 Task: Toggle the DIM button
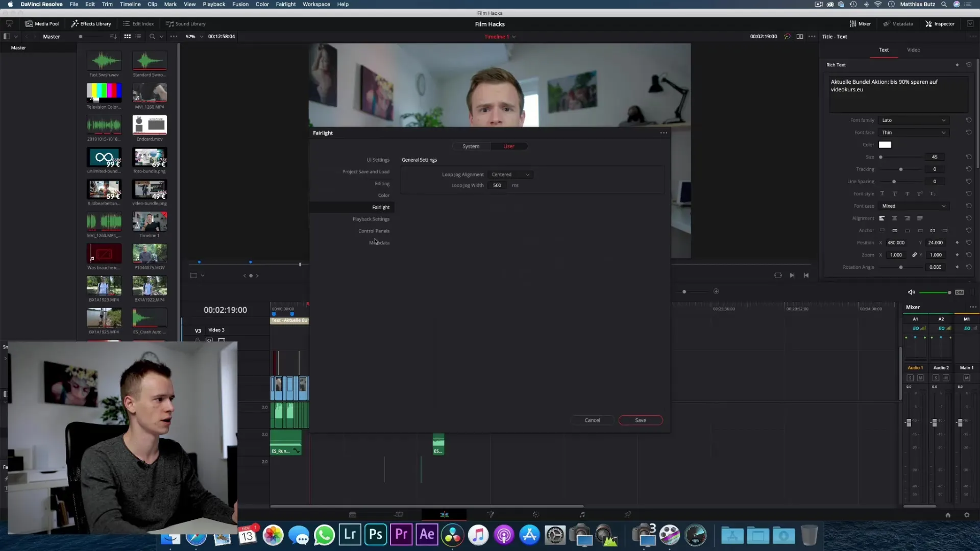tap(960, 292)
